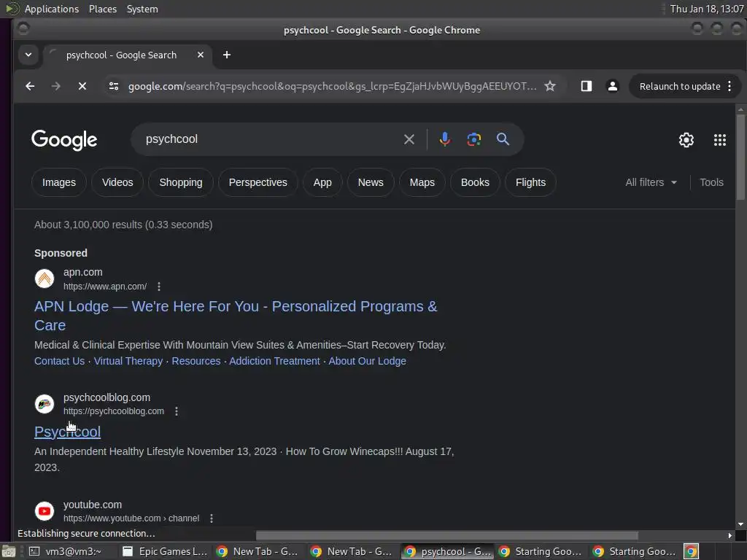Filter results by App
Image resolution: width=747 pixels, height=560 pixels.
coord(322,182)
